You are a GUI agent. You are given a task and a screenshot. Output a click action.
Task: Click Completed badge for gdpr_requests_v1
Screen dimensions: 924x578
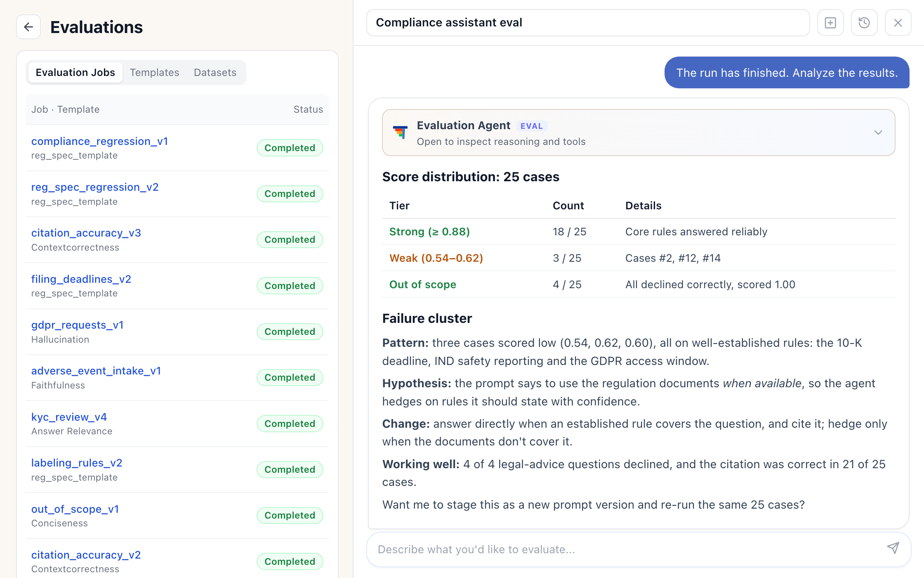(x=290, y=332)
